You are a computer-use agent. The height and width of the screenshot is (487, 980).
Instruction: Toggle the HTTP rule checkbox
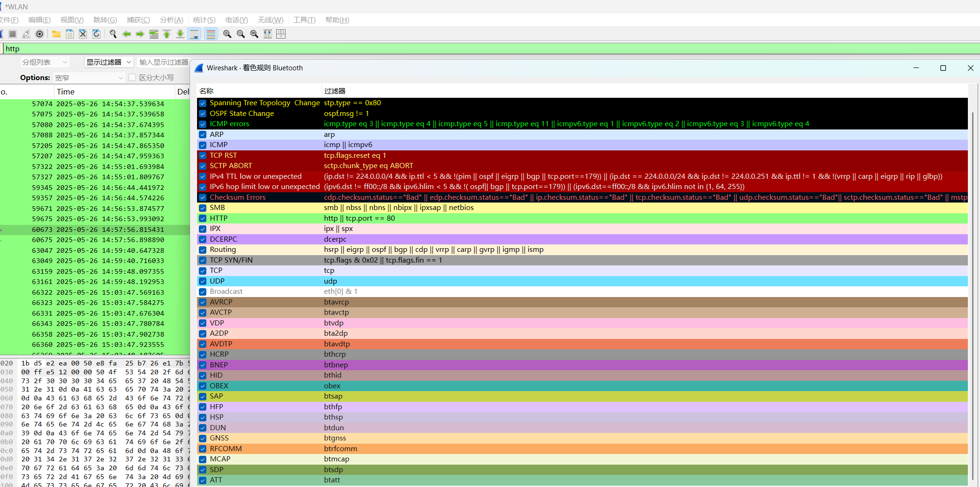[x=203, y=218]
